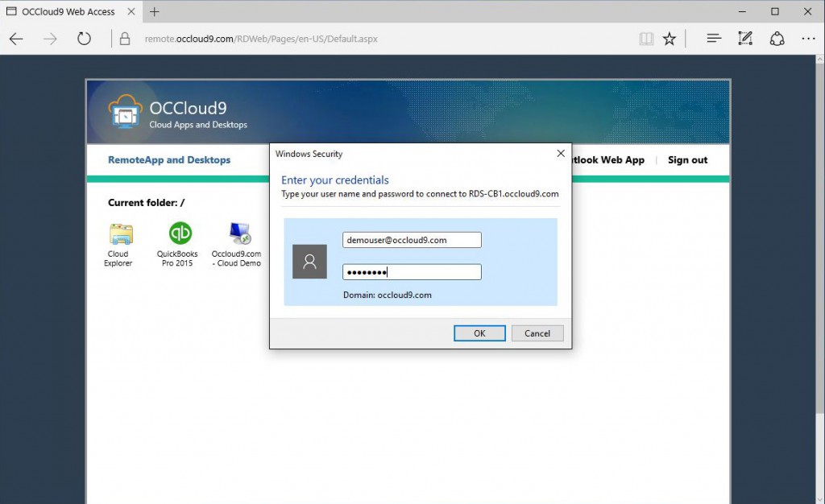The image size is (825, 504).
Task: Click the 'Current folder: /' text
Action: [147, 203]
